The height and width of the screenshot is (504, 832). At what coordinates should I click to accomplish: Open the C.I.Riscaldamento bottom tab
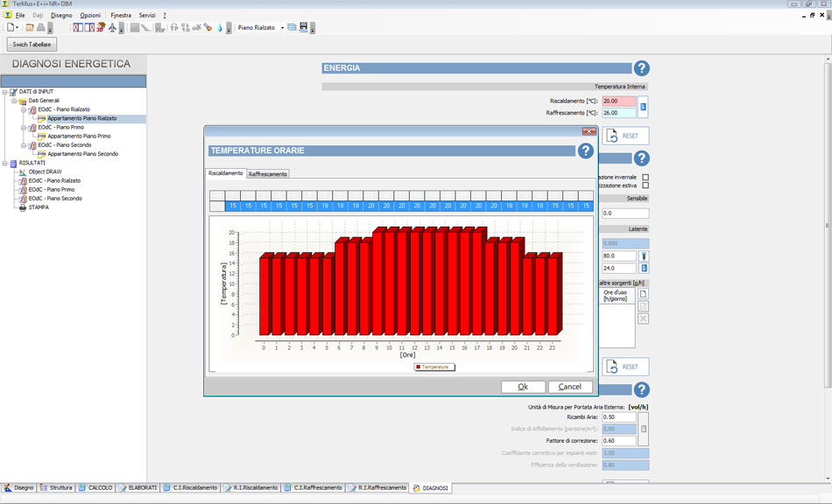pyautogui.click(x=191, y=487)
